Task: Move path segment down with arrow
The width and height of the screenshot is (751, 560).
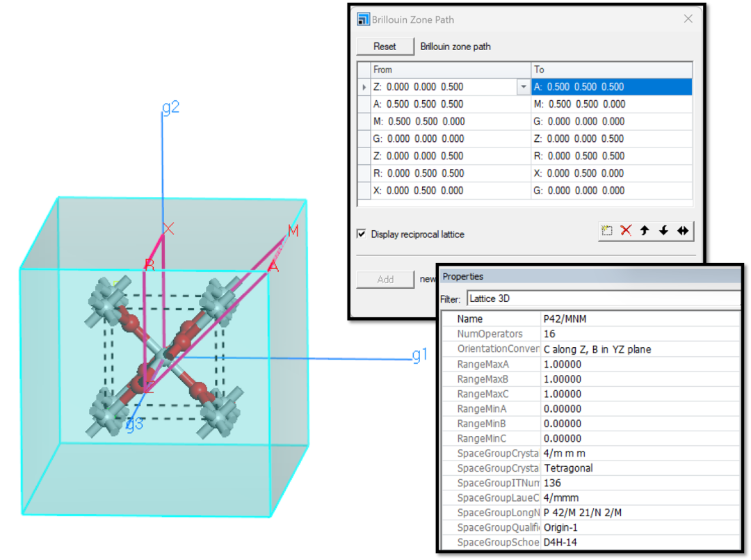Action: pos(663,231)
